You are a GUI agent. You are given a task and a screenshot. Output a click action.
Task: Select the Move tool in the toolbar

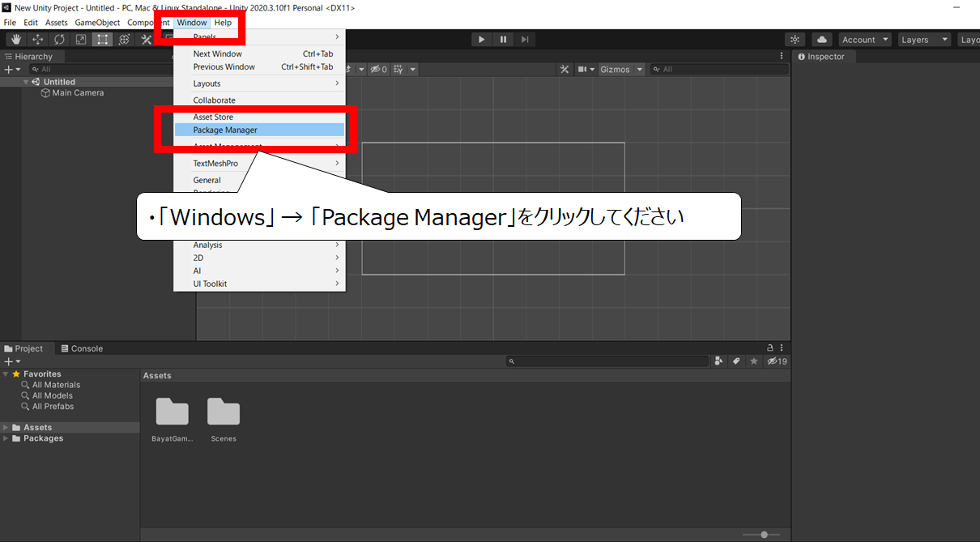38,40
